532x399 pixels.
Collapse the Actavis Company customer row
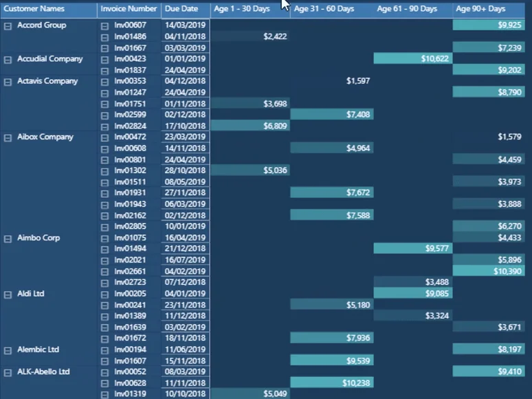click(x=8, y=82)
